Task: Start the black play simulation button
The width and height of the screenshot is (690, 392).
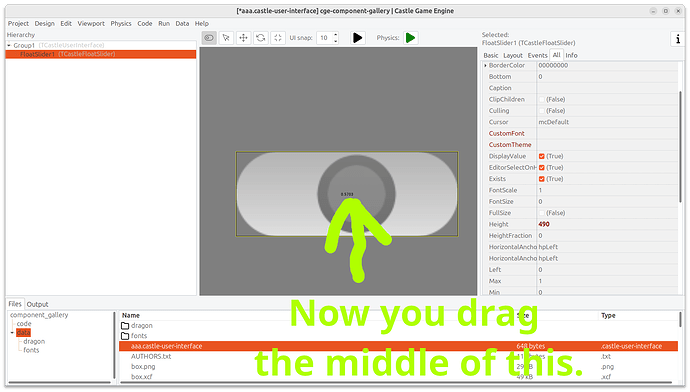Action: [358, 38]
